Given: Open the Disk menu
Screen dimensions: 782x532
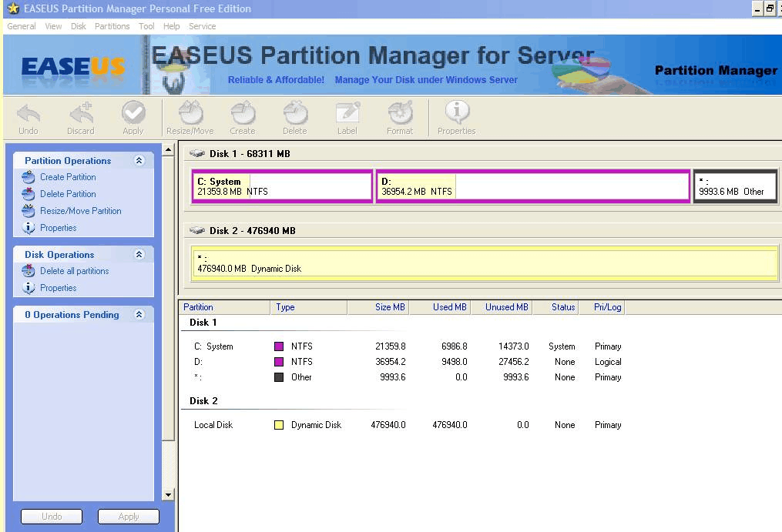Looking at the screenshot, I should (x=79, y=26).
